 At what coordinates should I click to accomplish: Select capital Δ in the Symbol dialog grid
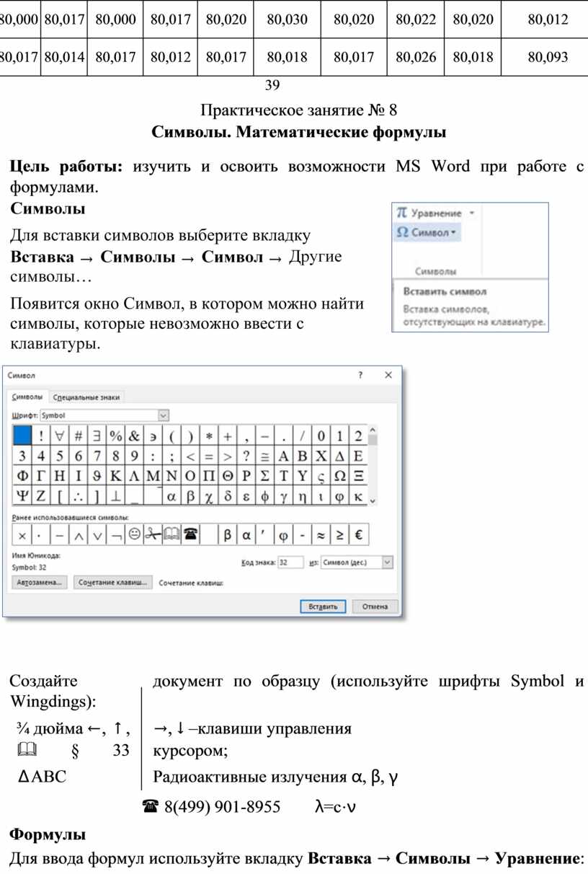coord(339,456)
